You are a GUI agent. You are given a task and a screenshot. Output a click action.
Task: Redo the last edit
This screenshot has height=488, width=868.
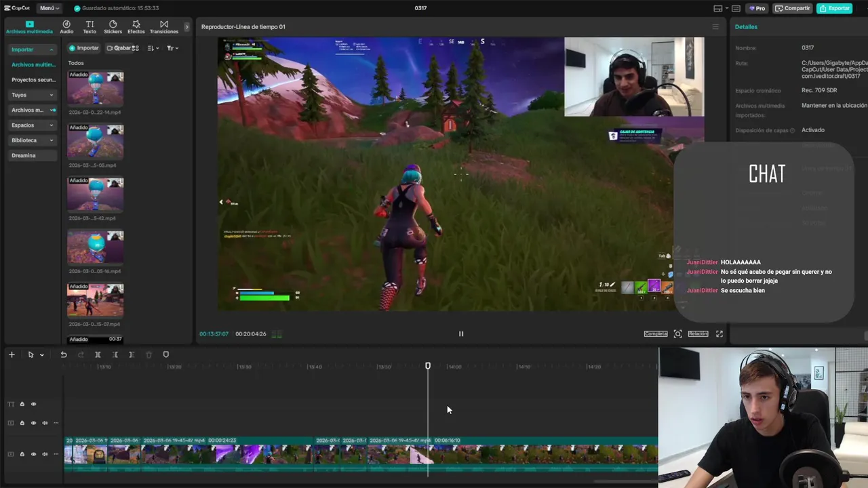tap(81, 354)
